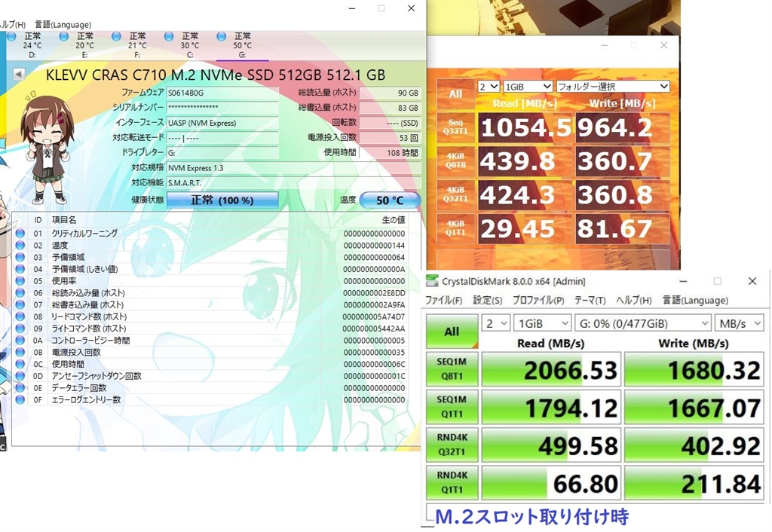Click the previous disk arrow beside KLEVV title
Viewport: 772px width, 532px height.
[x=19, y=75]
